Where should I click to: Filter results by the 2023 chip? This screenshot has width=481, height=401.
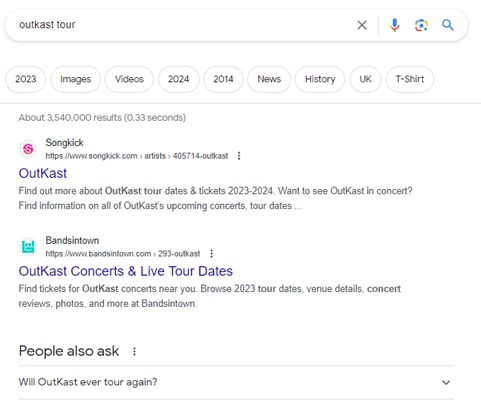25,79
